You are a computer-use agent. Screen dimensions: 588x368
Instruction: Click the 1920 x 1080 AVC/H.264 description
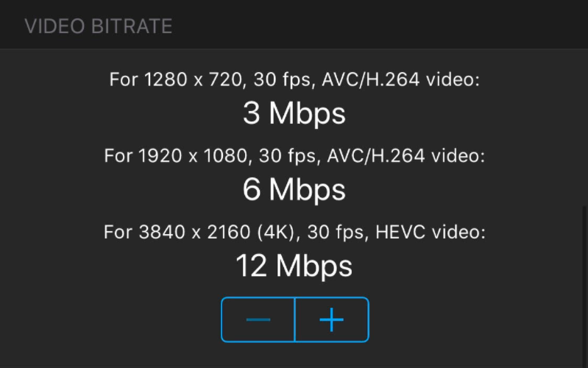294,156
